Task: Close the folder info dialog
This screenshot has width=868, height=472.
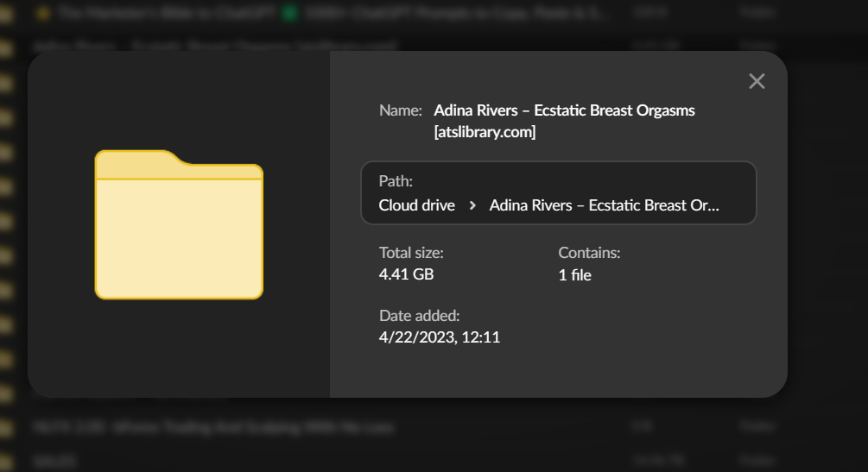Action: click(x=757, y=81)
